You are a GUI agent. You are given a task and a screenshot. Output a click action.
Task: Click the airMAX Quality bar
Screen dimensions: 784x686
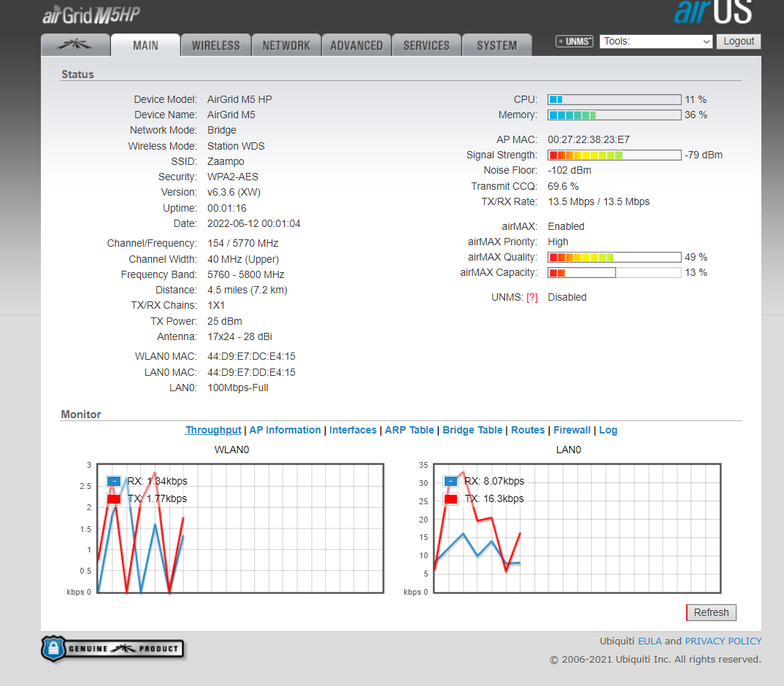pos(615,258)
